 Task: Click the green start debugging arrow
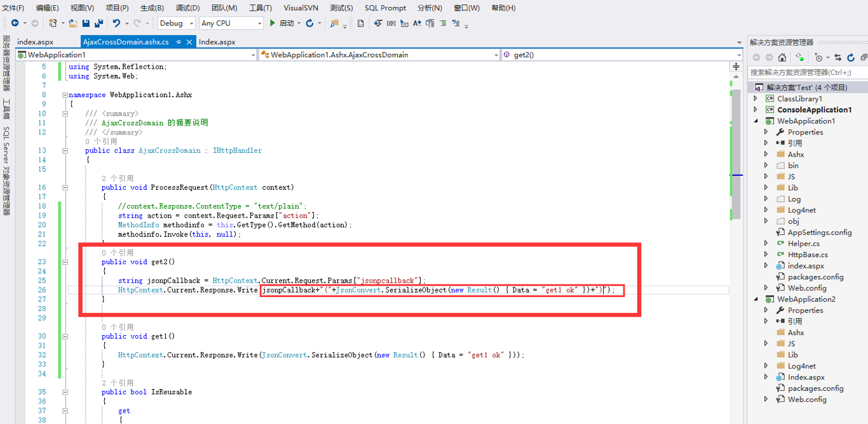click(273, 23)
